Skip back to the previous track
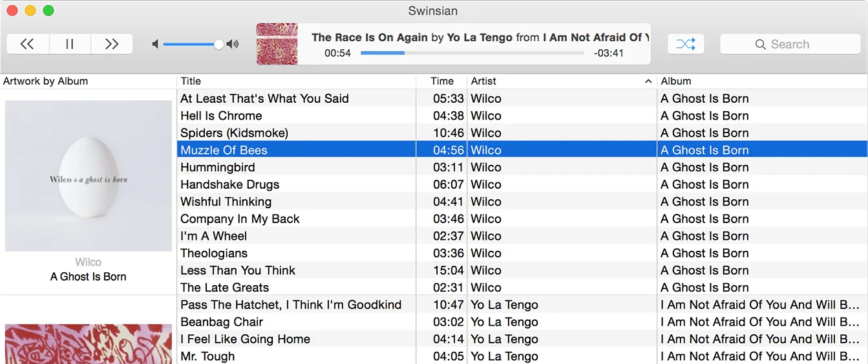Image resolution: width=868 pixels, height=364 pixels. coord(27,44)
